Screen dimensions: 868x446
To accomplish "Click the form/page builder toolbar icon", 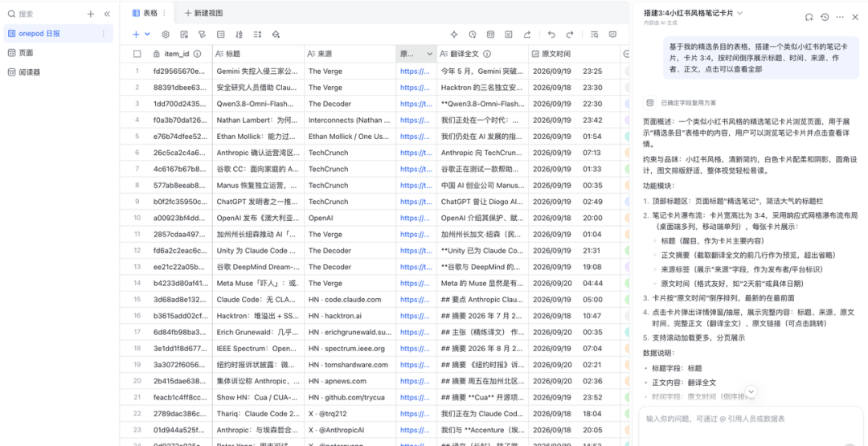I will pos(490,35).
